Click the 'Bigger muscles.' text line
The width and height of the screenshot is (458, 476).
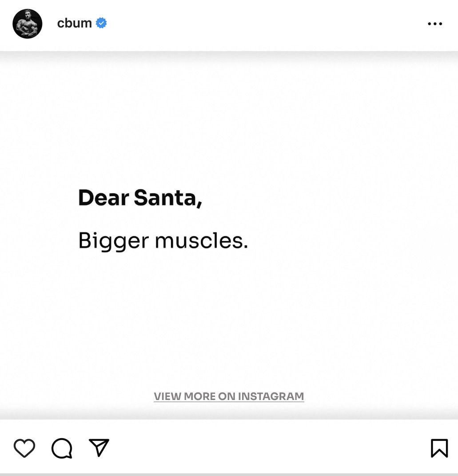(x=163, y=241)
